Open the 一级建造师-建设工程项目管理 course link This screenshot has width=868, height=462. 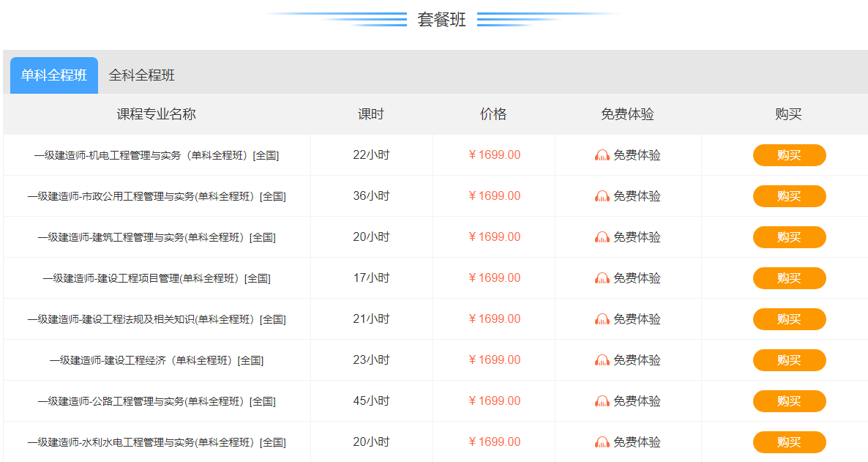tap(155, 277)
